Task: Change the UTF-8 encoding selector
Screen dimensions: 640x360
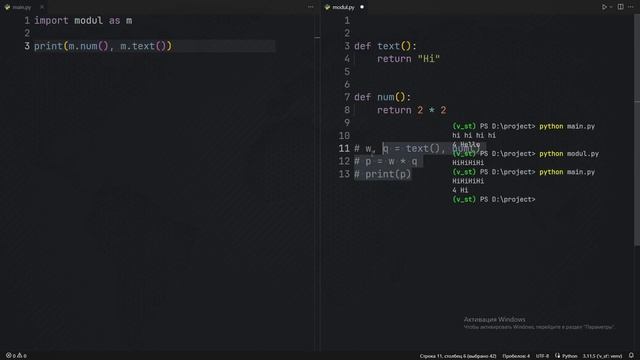Action: 542,356
